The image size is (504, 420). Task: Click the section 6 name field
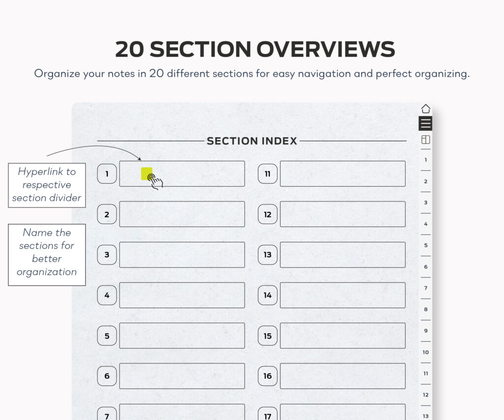point(182,376)
